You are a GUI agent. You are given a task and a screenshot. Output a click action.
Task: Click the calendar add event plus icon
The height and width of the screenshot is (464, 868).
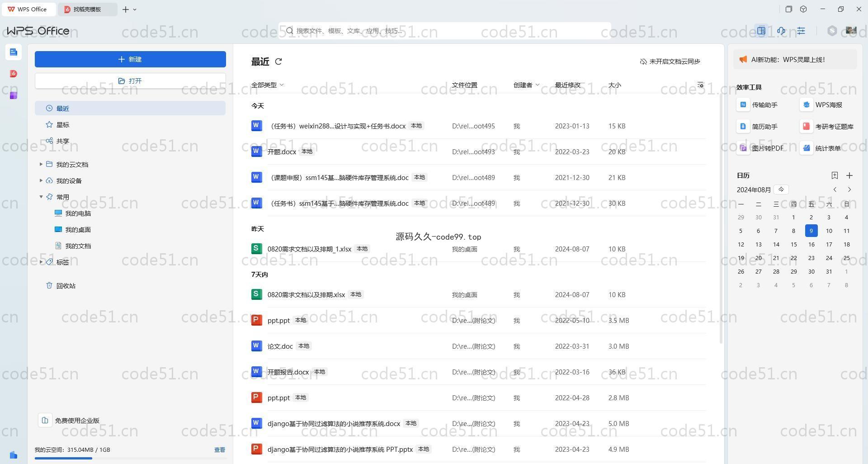click(849, 175)
